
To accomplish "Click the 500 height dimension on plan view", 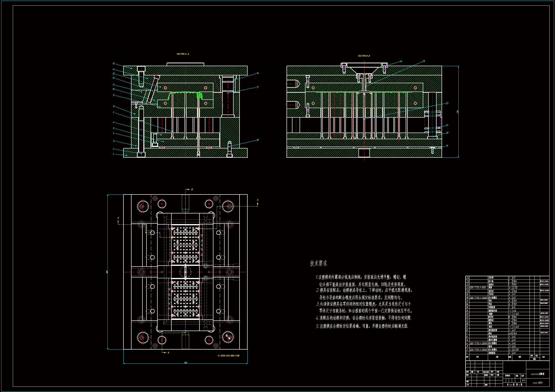I will (x=107, y=272).
